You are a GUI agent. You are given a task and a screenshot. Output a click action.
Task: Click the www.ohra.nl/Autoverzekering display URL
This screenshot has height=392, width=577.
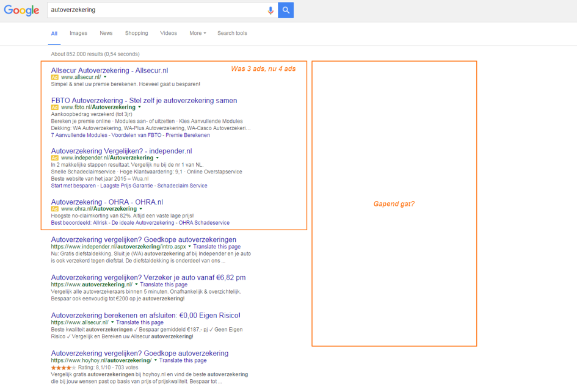click(99, 209)
